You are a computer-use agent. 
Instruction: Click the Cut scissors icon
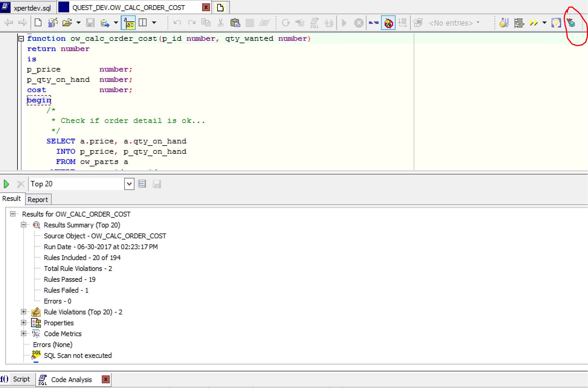(221, 23)
